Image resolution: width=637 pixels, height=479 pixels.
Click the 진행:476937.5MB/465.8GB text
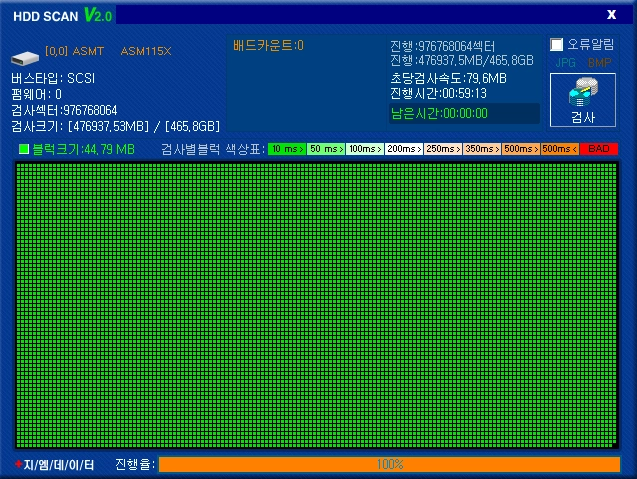coord(462,61)
